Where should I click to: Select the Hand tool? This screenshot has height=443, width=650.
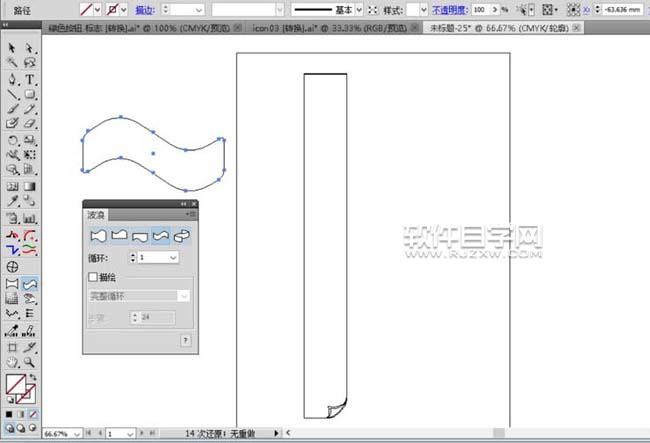click(x=12, y=363)
